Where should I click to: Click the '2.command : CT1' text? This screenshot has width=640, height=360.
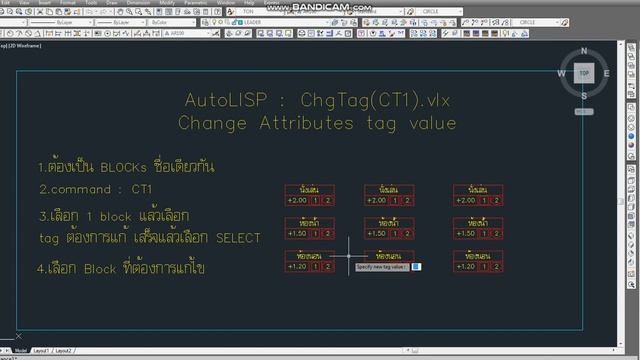point(96,189)
